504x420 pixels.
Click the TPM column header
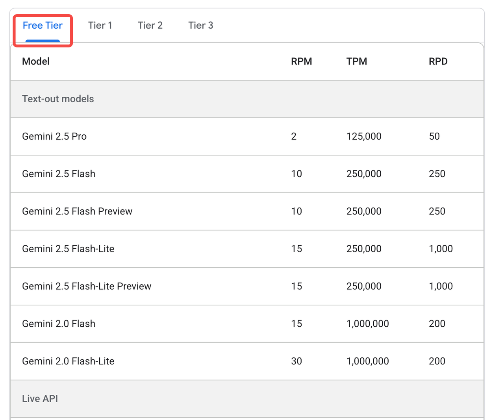[x=356, y=61]
